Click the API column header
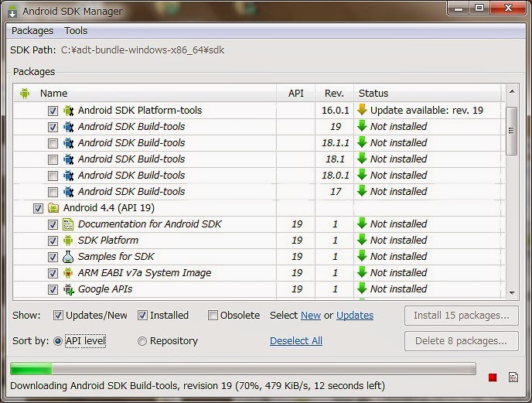532x403 pixels. tap(296, 93)
